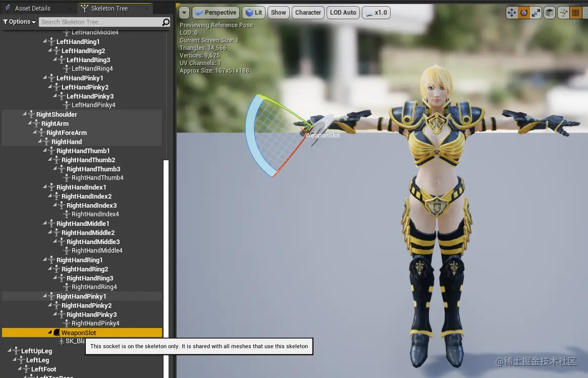Click the bone icon of RightHandIndex4

[67, 214]
